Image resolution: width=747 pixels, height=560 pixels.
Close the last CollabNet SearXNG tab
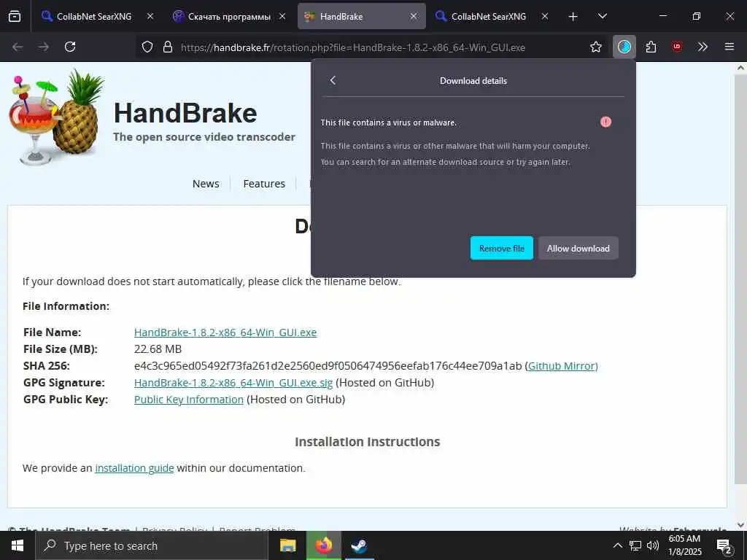pos(545,16)
